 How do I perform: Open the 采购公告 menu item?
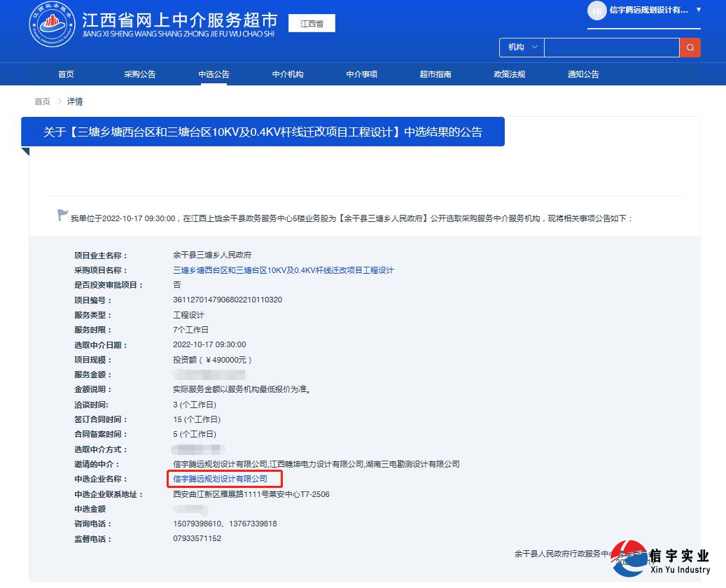tap(139, 73)
